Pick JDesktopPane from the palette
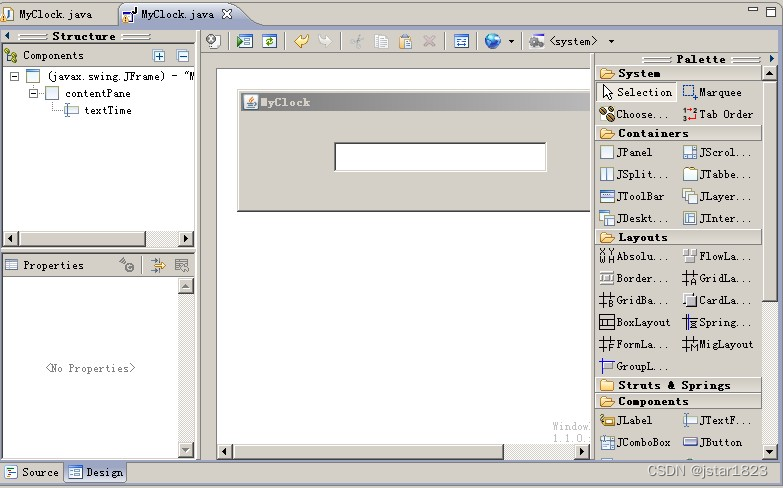This screenshot has width=783, height=488. point(633,218)
